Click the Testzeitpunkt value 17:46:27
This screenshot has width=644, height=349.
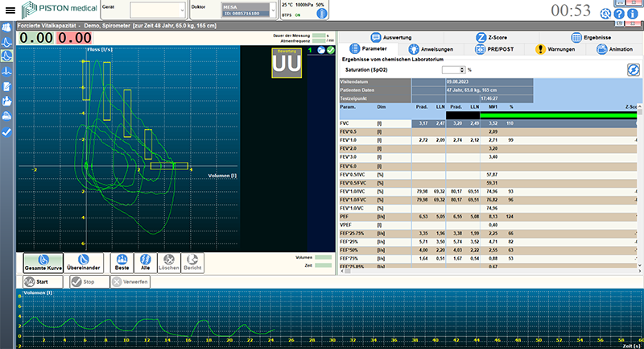(x=489, y=98)
